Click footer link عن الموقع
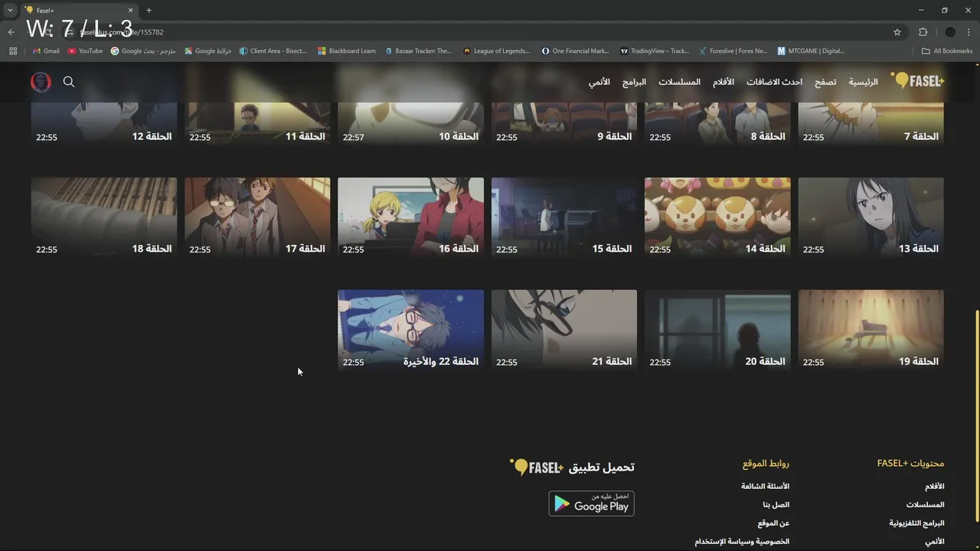The width and height of the screenshot is (980, 551). tap(773, 523)
